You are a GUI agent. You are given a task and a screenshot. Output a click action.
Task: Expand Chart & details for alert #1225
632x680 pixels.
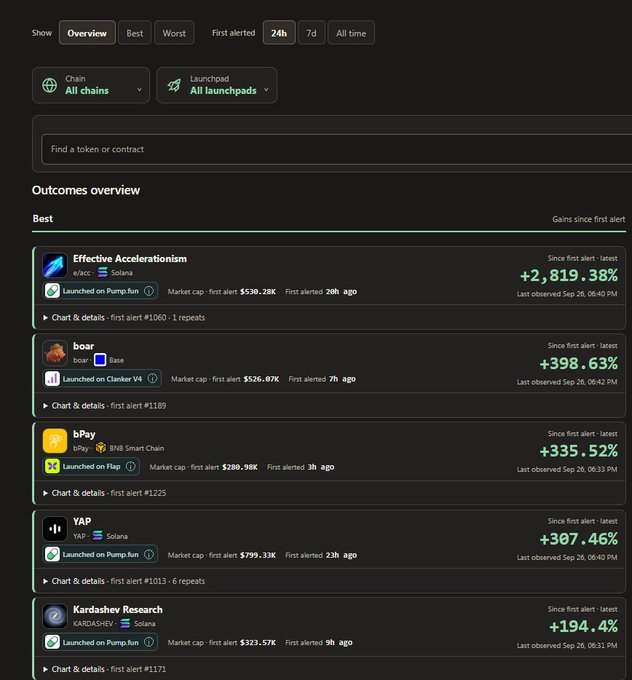104,493
